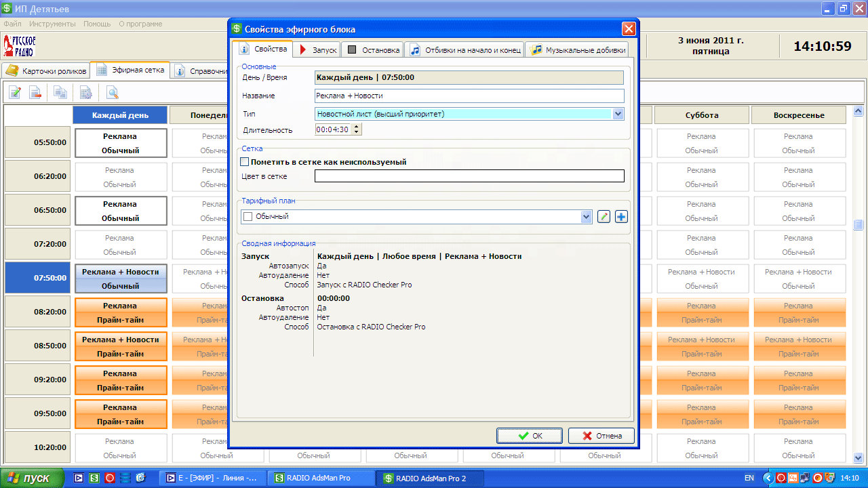Click grid scrollbar down arrow
Screen dimensions: 868x488
tap(858, 457)
